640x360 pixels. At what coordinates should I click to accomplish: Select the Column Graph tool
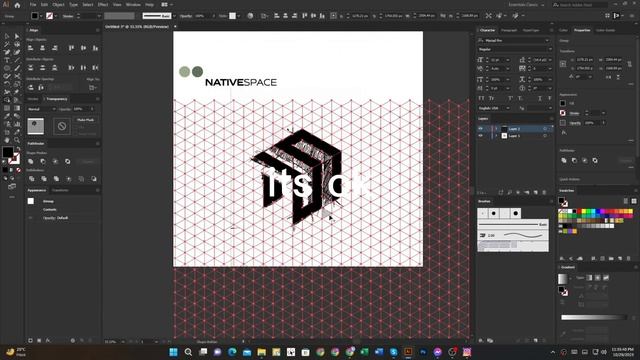point(17,124)
